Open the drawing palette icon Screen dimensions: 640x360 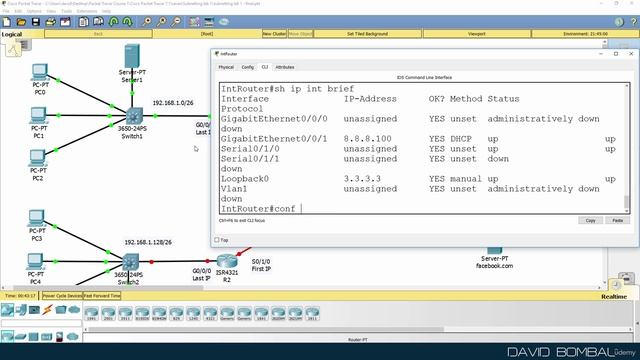[194, 22]
